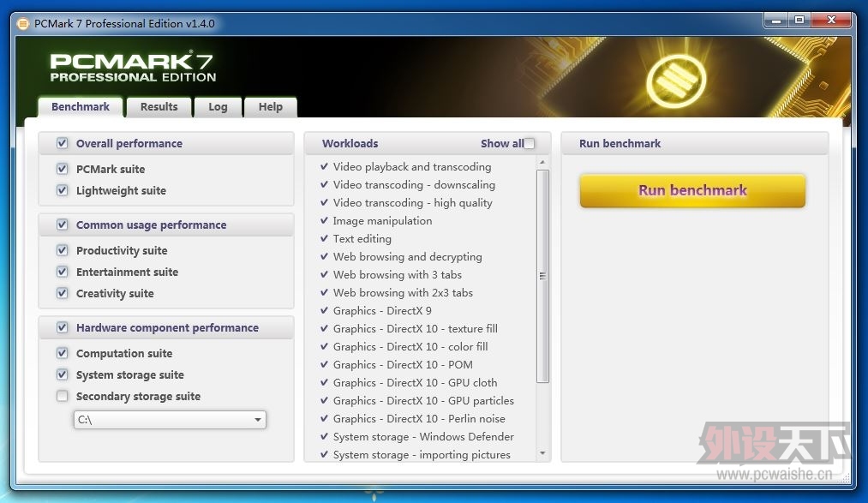The height and width of the screenshot is (503, 868).
Task: Click the 'Workloads' panel heading
Action: [x=350, y=143]
